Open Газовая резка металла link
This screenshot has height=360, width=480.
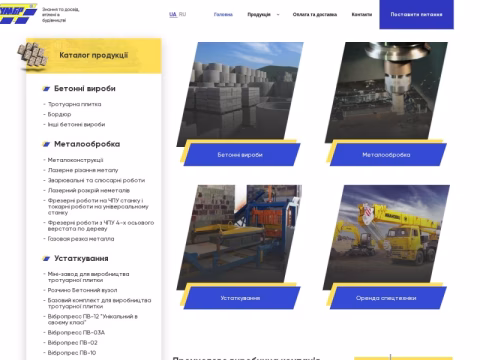(x=81, y=239)
